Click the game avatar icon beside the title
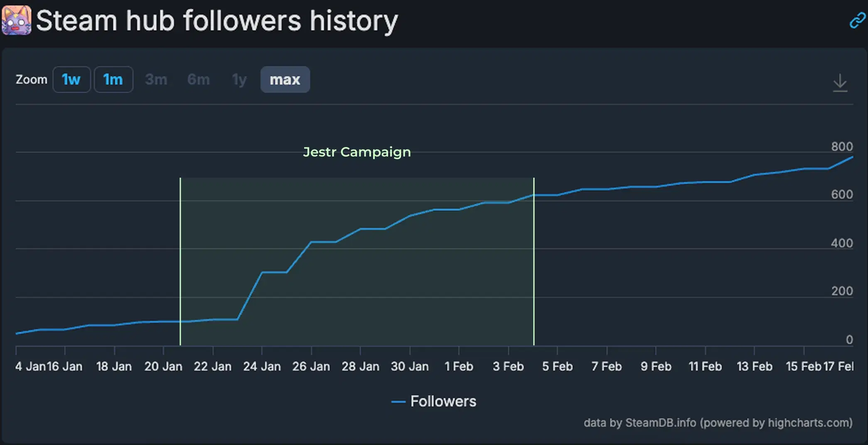 click(x=17, y=20)
